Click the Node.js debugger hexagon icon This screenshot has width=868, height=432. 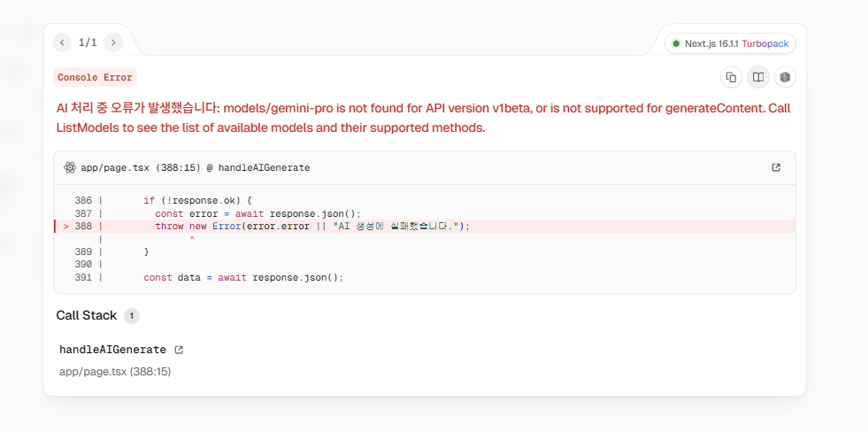[x=785, y=78]
